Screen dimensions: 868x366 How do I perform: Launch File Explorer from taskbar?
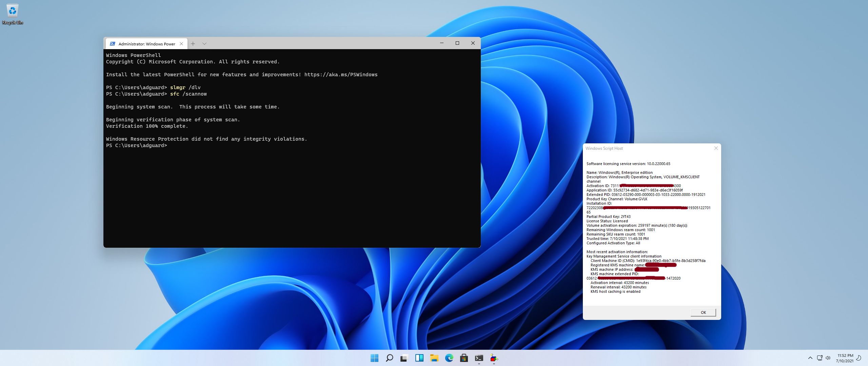(434, 358)
